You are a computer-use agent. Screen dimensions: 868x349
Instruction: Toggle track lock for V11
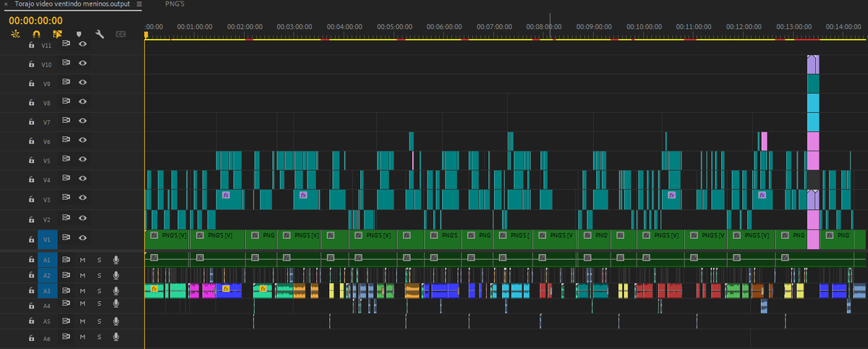point(31,44)
